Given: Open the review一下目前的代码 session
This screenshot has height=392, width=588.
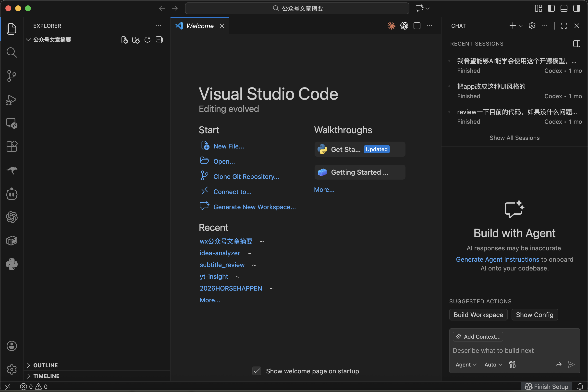Looking at the screenshot, I should click(x=515, y=117).
